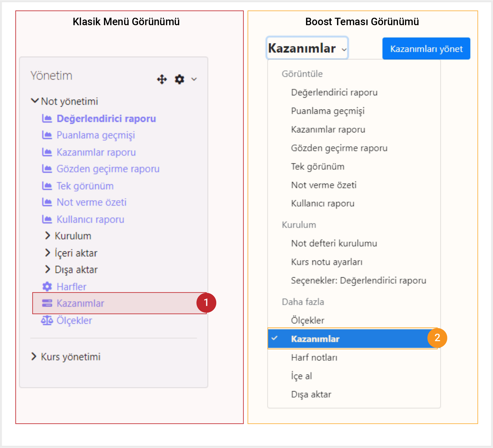The image size is (493, 448).
Task: Open the Gözden geçirme raporu sidebar link
Action: coord(108,169)
